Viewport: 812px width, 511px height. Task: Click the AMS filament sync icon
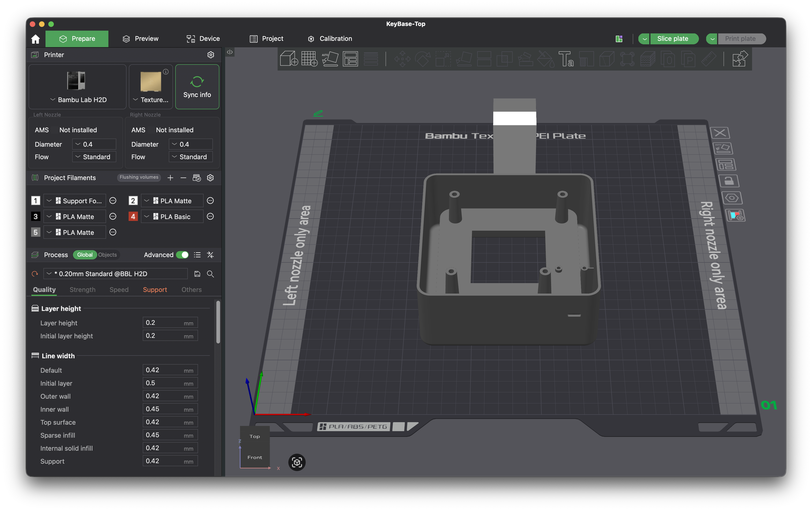(x=197, y=178)
